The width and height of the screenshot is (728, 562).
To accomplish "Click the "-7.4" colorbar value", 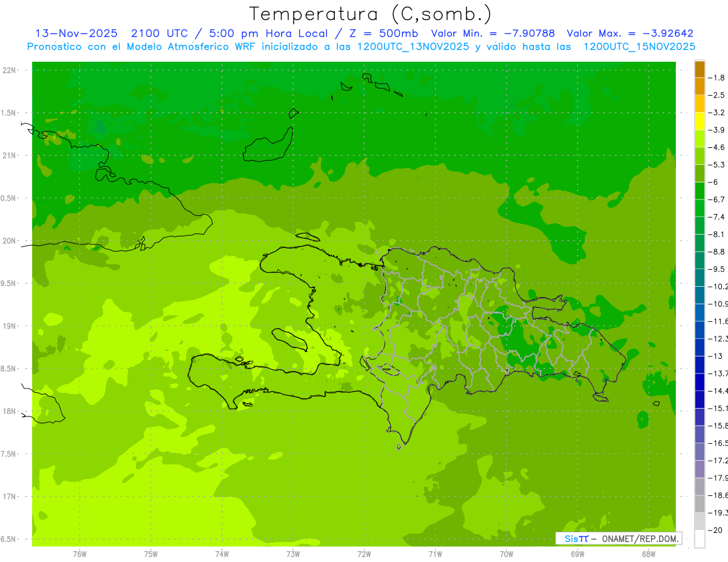I will (x=716, y=217).
